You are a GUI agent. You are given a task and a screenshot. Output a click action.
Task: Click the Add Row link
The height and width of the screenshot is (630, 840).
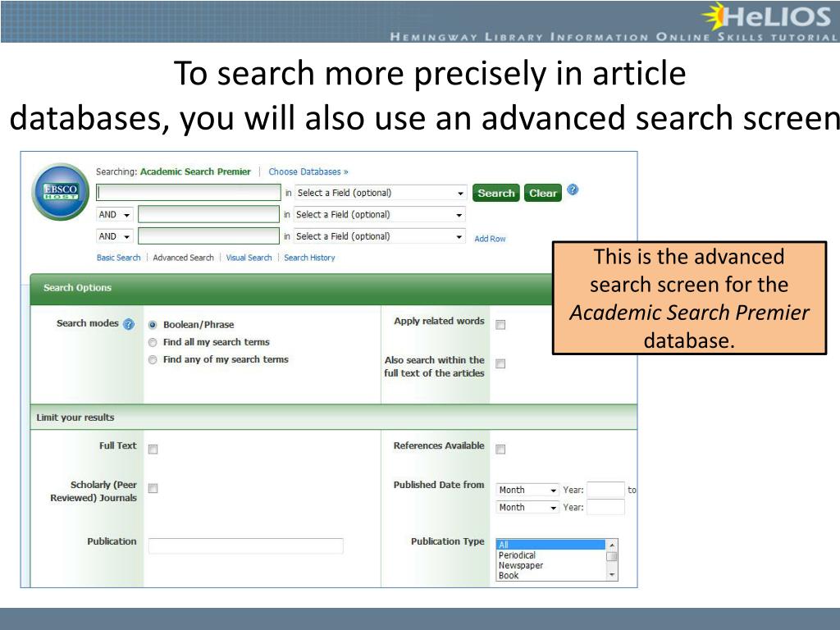click(490, 239)
